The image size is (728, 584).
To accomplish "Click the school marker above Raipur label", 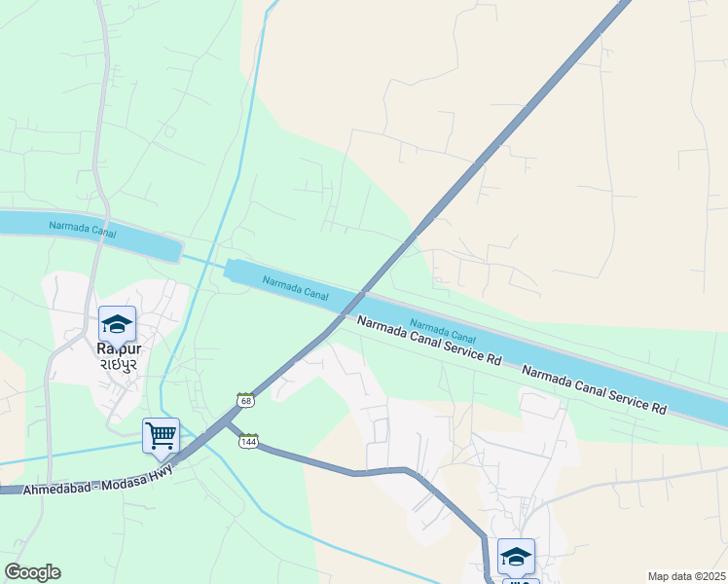I will pos(117,326).
